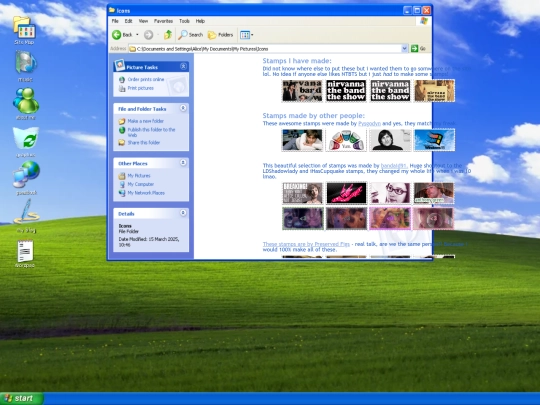540x405 pixels.
Task: Expand the Address bar dropdown arrow
Action: point(405,49)
